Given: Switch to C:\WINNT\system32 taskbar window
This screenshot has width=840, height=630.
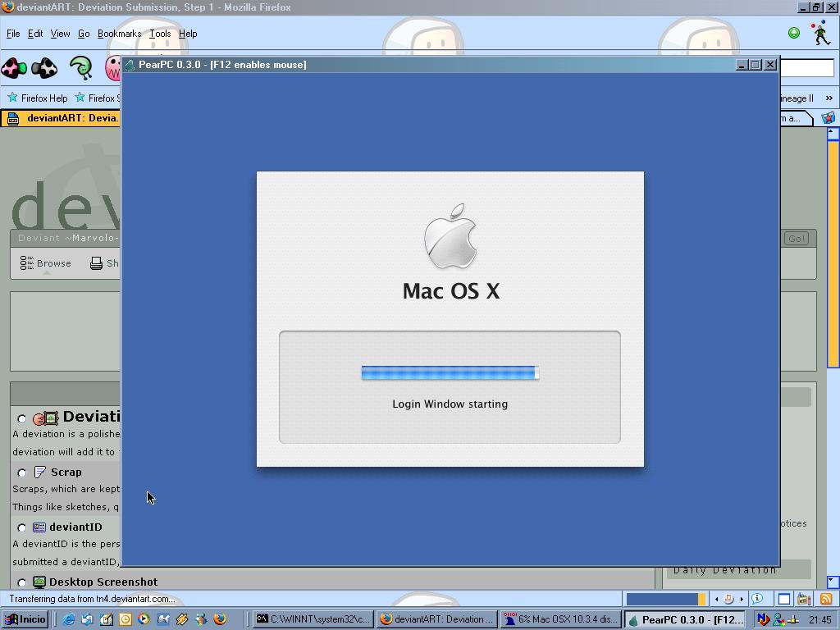Looking at the screenshot, I should tap(313, 620).
